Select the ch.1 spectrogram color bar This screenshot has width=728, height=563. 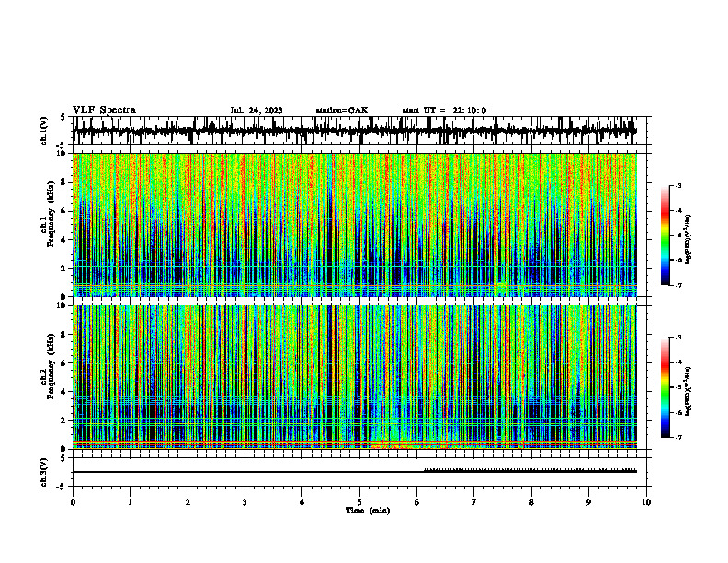[x=665, y=236]
